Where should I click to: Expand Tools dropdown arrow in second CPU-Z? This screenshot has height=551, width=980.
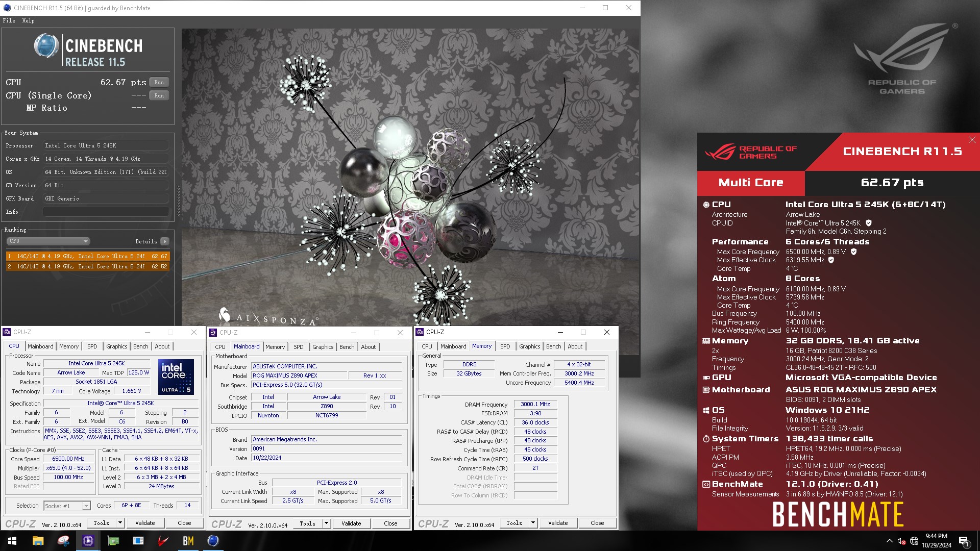(326, 523)
